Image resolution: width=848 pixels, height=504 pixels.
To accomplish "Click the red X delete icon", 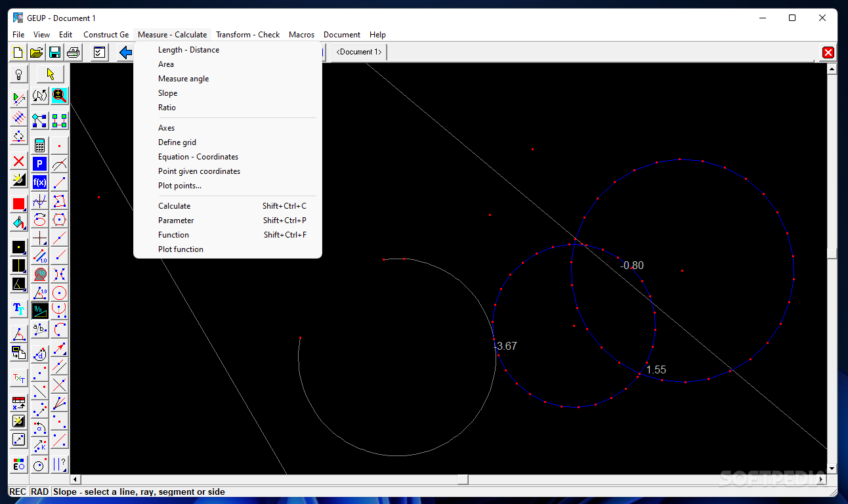I will [18, 161].
